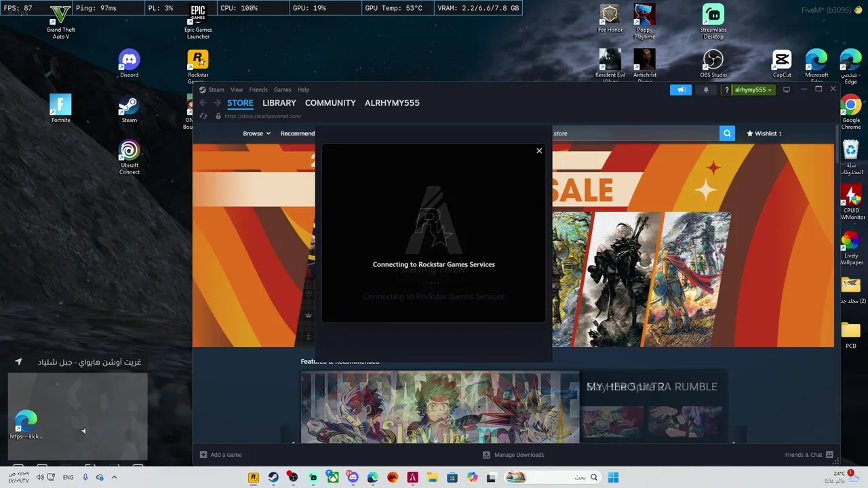This screenshot has height=488, width=868.
Task: Click the store search field
Action: click(635, 134)
